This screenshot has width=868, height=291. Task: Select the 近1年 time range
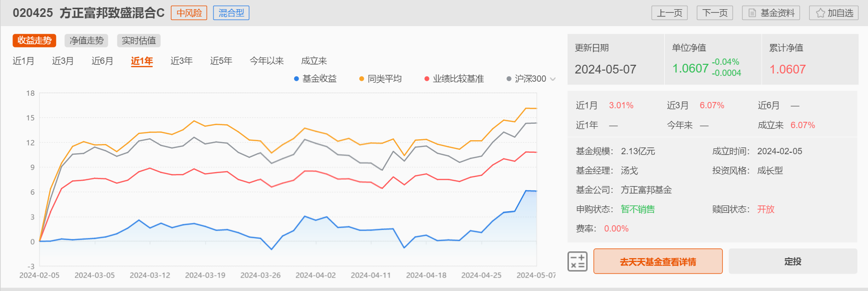point(142,61)
